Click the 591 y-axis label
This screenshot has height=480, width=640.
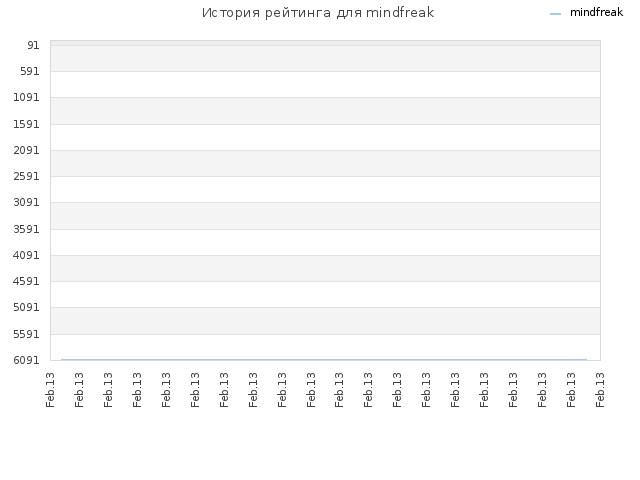[x=30, y=71]
